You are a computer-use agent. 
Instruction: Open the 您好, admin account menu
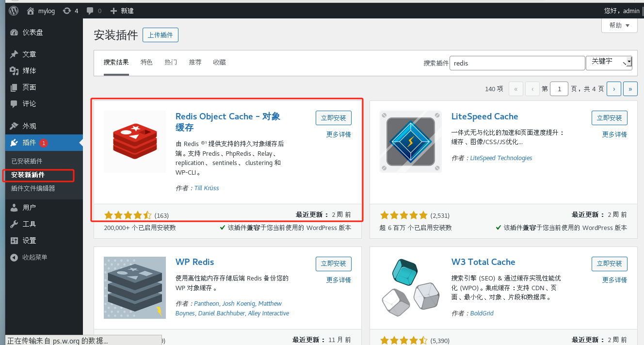(622, 11)
